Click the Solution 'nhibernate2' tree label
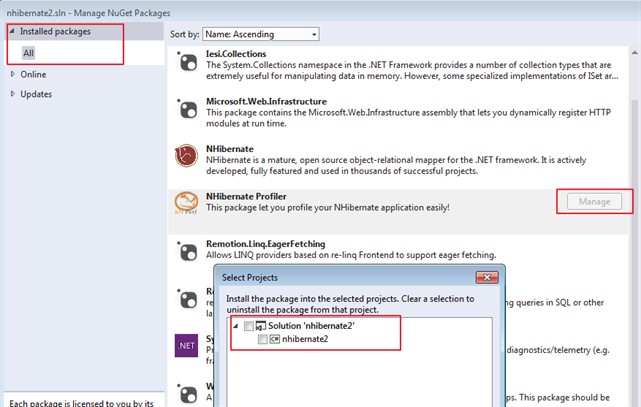This screenshot has height=407, width=641. click(311, 326)
